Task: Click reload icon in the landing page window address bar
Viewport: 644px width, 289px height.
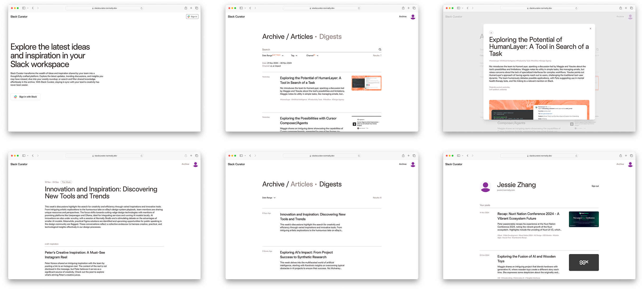Action: 142,8
